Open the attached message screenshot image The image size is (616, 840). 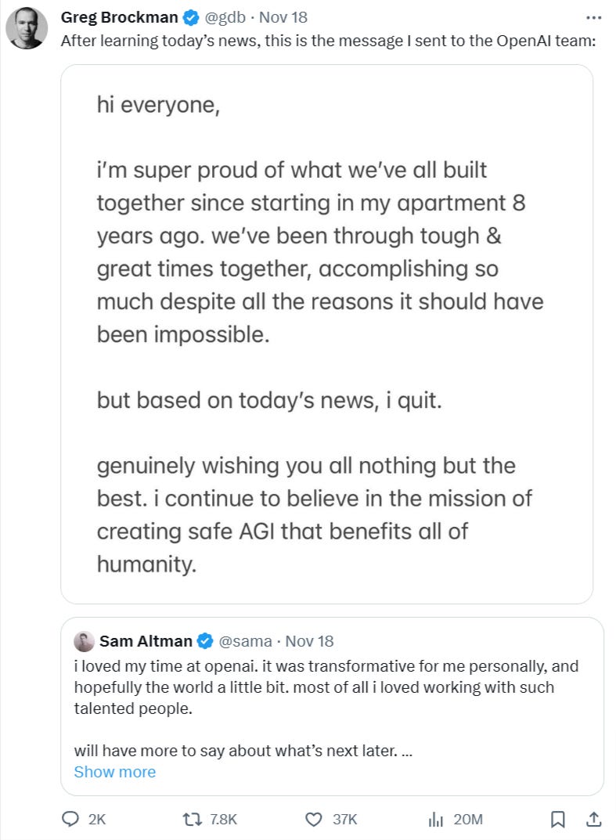click(326, 333)
